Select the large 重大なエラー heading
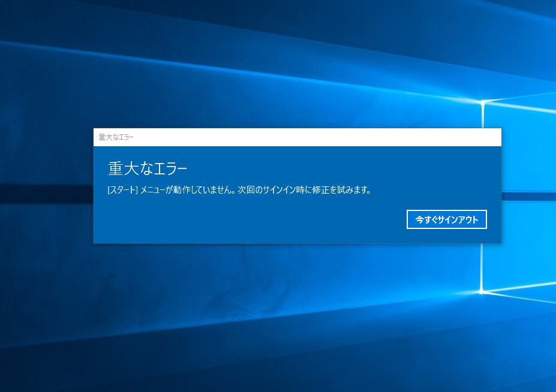This screenshot has width=556, height=392. click(x=148, y=168)
